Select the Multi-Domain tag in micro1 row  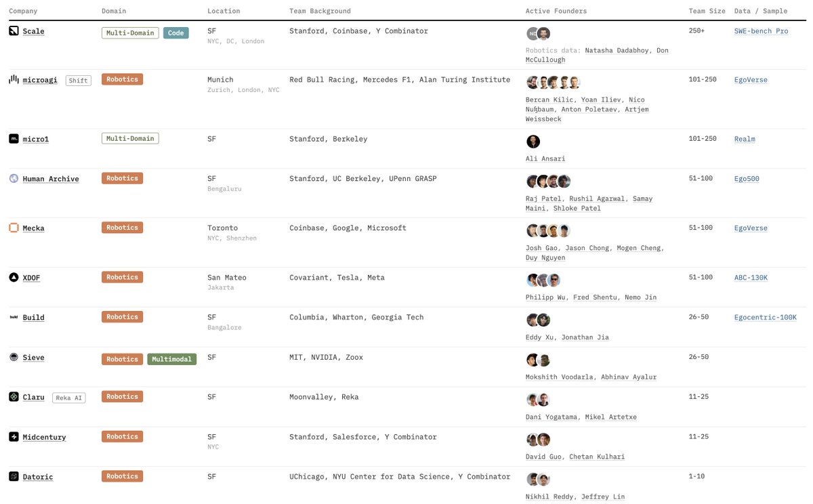[x=130, y=138]
